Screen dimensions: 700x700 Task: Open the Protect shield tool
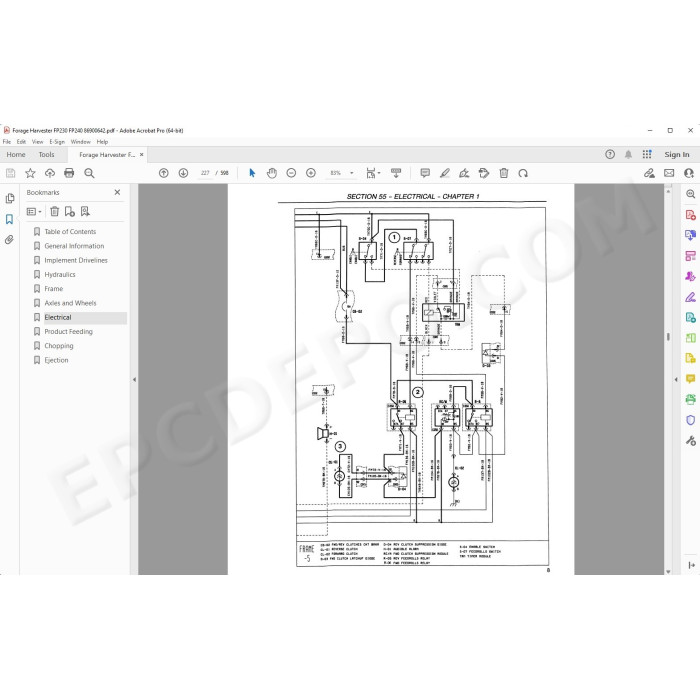click(x=691, y=420)
